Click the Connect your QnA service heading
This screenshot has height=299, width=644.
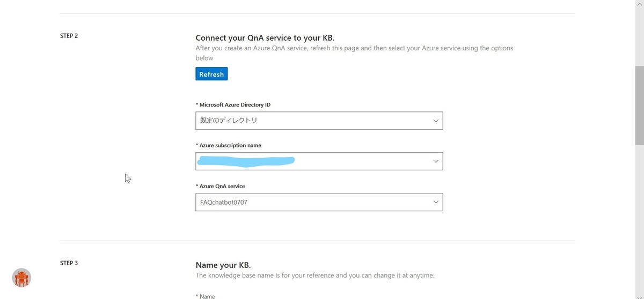pos(265,38)
